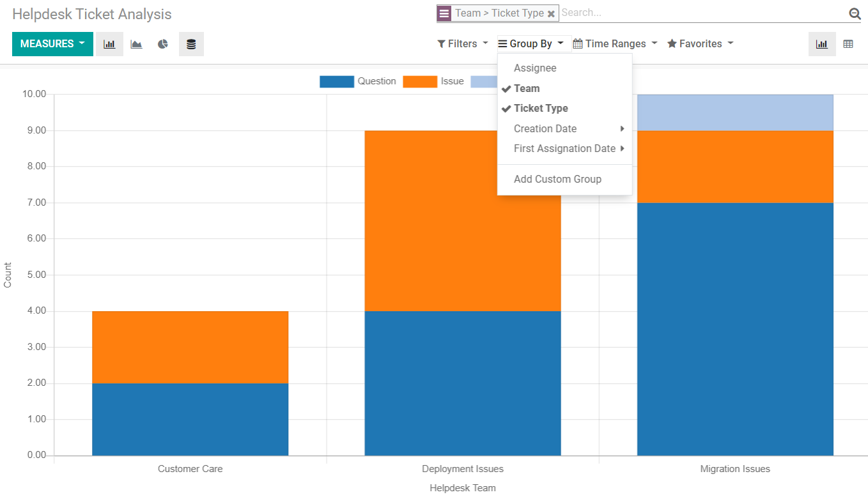Activate the graph view icon

point(822,43)
